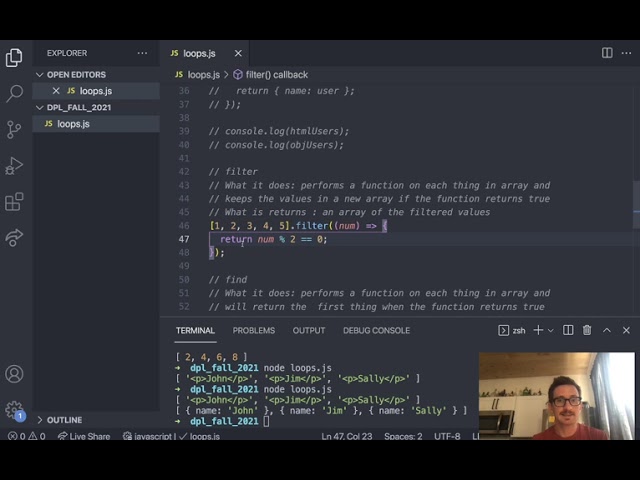Viewport: 640px width, 480px height.
Task: Click line number 47 in gutter
Action: [184, 239]
